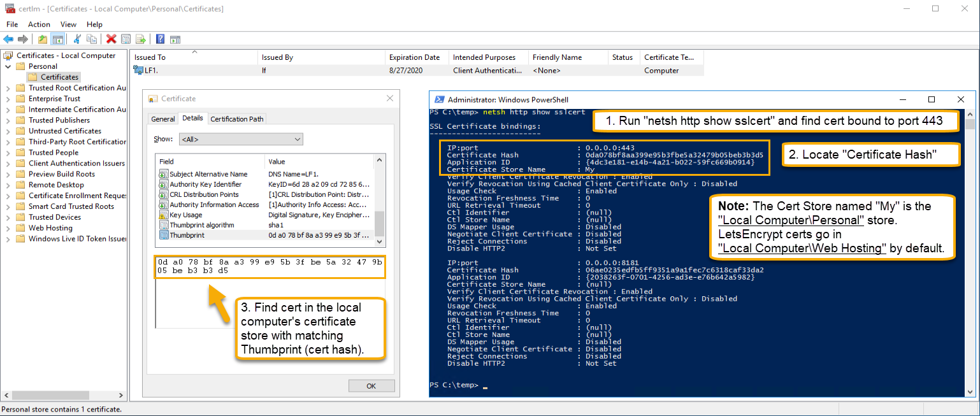Expand the Trusted People node
980x416 pixels.
(8, 153)
